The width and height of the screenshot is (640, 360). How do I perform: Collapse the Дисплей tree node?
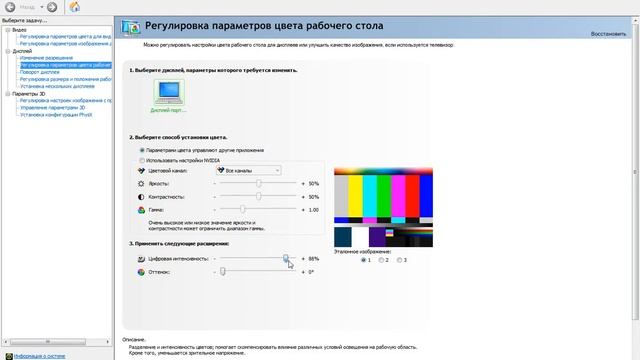(8, 51)
